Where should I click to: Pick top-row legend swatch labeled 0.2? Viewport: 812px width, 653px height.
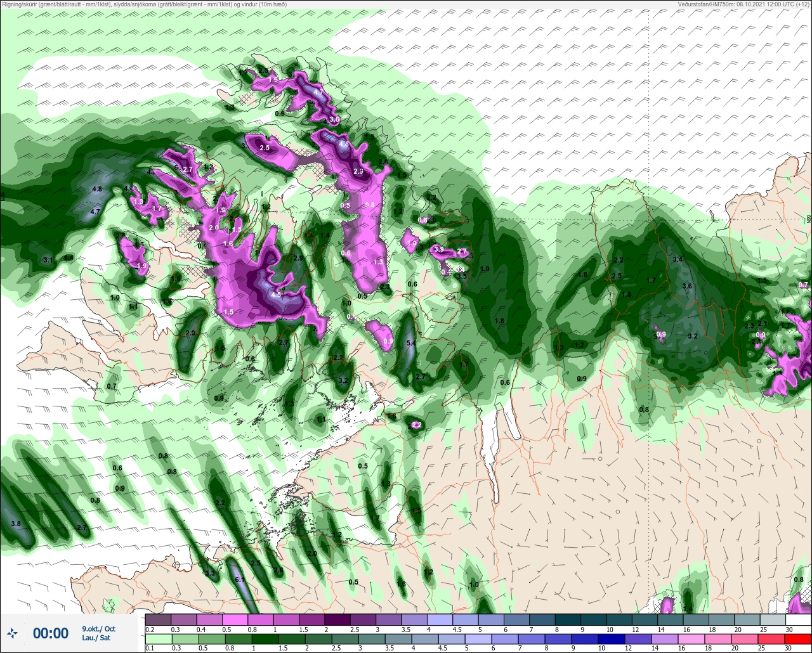click(x=158, y=619)
